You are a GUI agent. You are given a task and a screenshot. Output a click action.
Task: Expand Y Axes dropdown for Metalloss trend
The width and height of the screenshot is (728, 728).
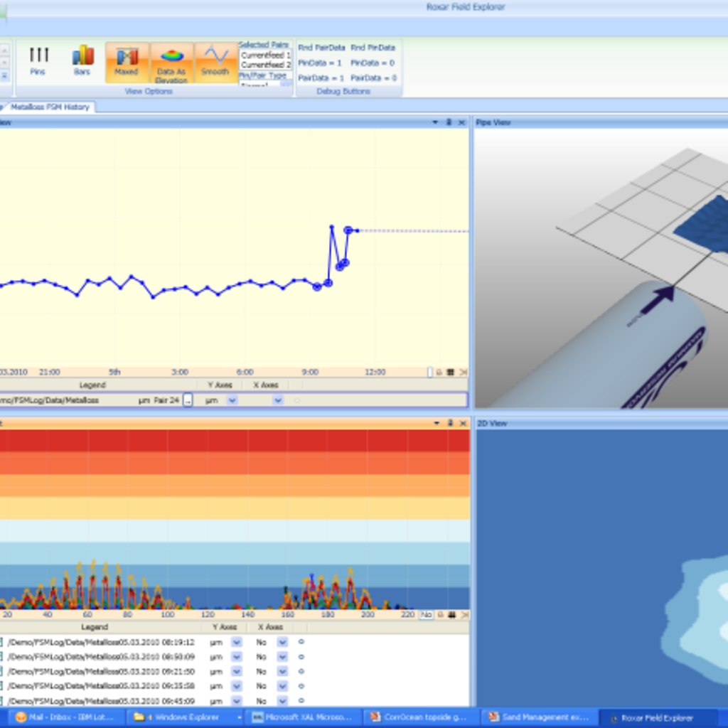[x=232, y=400]
